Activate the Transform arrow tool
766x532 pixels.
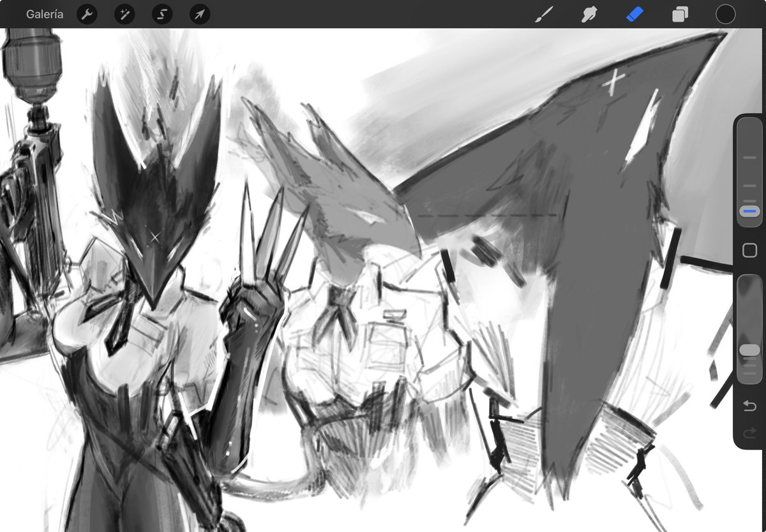[x=200, y=14]
